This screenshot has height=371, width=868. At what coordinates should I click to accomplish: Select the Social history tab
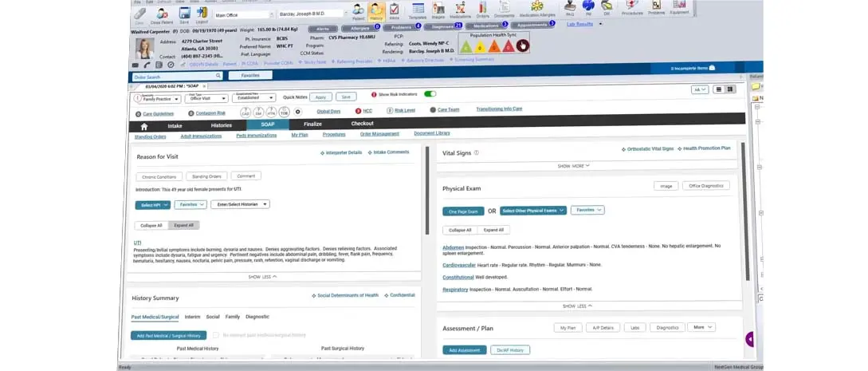[213, 317]
